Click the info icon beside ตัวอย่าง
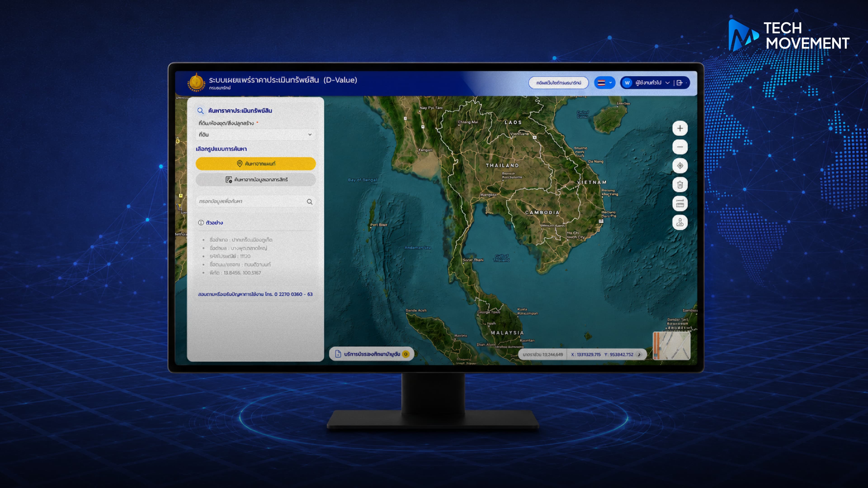Screen dimensions: 868x488 point(201,223)
